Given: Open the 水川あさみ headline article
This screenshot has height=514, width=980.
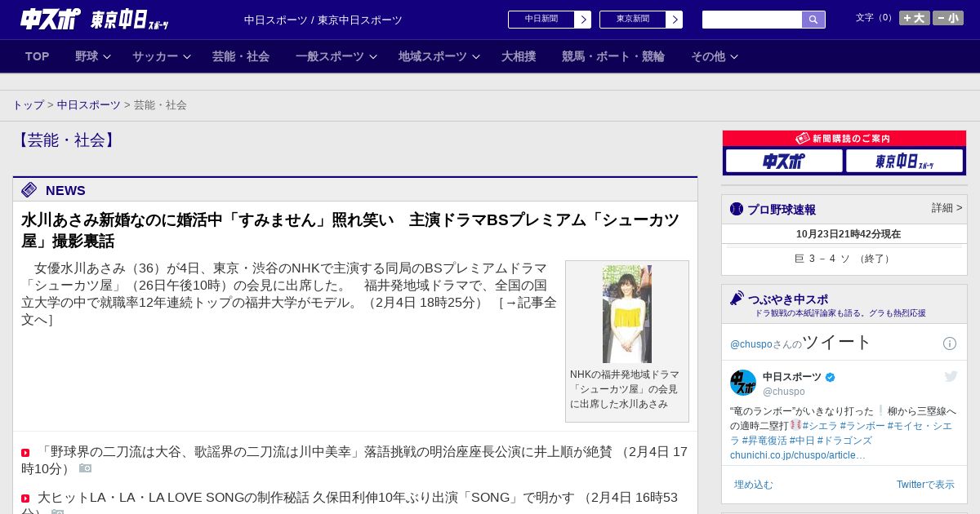Looking at the screenshot, I should [350, 231].
